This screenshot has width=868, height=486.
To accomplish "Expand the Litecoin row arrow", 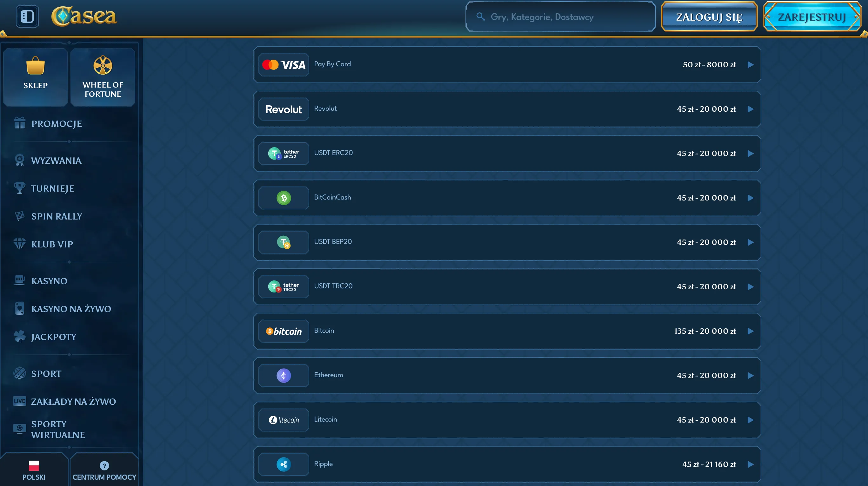I will point(751,420).
